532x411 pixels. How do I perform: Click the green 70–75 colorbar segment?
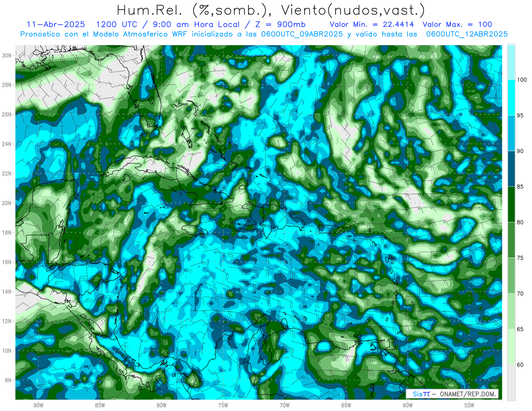(x=511, y=276)
